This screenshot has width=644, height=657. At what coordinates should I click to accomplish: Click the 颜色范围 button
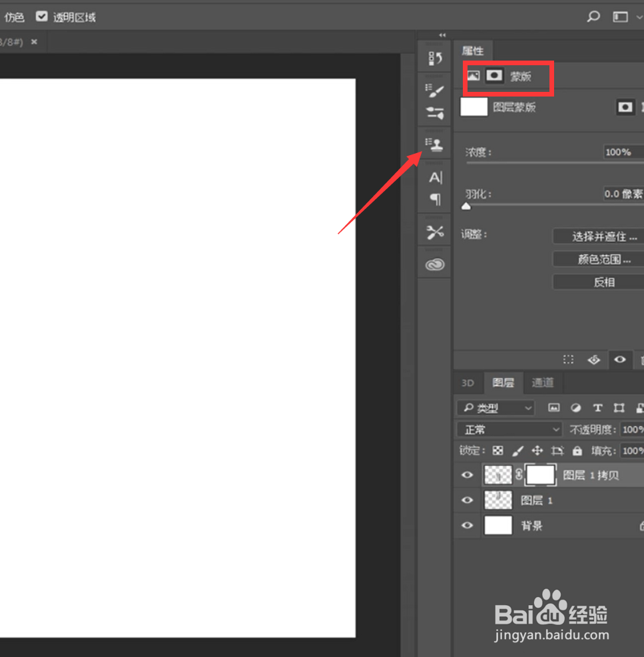(x=599, y=260)
